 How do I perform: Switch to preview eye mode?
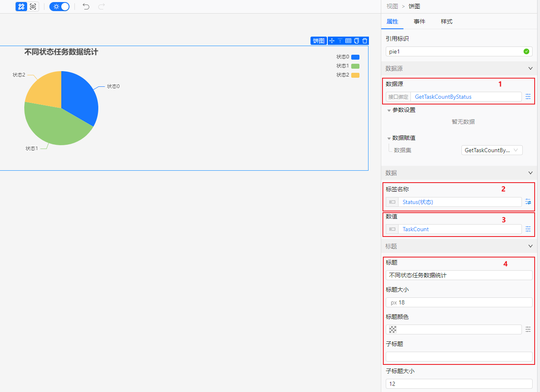[x=32, y=7]
